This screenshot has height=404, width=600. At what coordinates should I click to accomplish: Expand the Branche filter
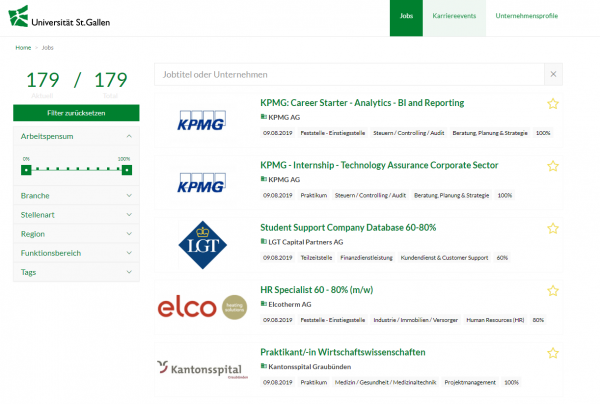[76, 195]
